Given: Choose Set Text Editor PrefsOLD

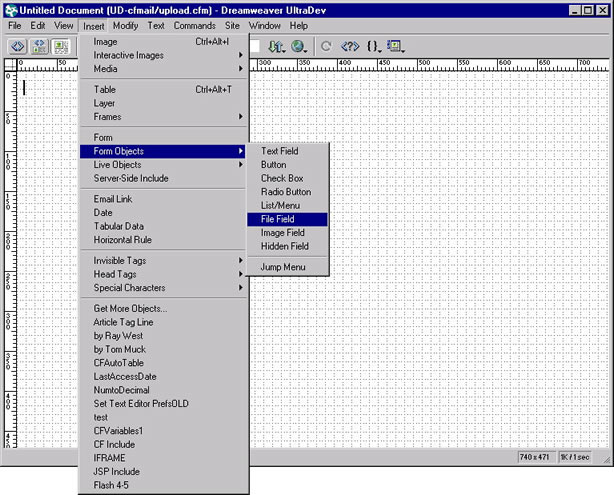Looking at the screenshot, I should [x=163, y=403].
